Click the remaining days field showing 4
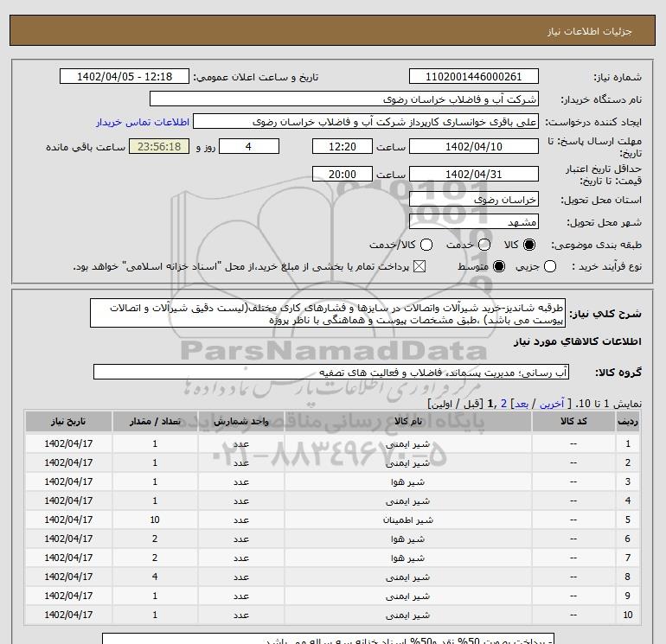The image size is (666, 644). 249,146
